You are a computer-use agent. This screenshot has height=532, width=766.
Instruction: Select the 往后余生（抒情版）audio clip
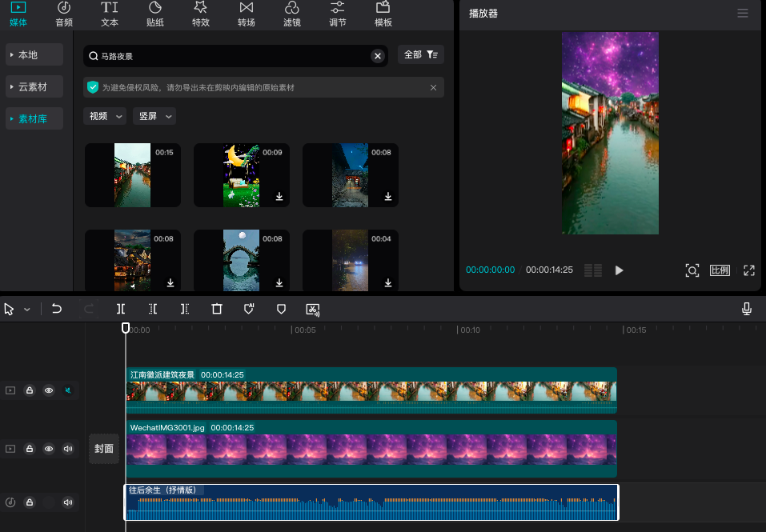pyautogui.click(x=371, y=502)
